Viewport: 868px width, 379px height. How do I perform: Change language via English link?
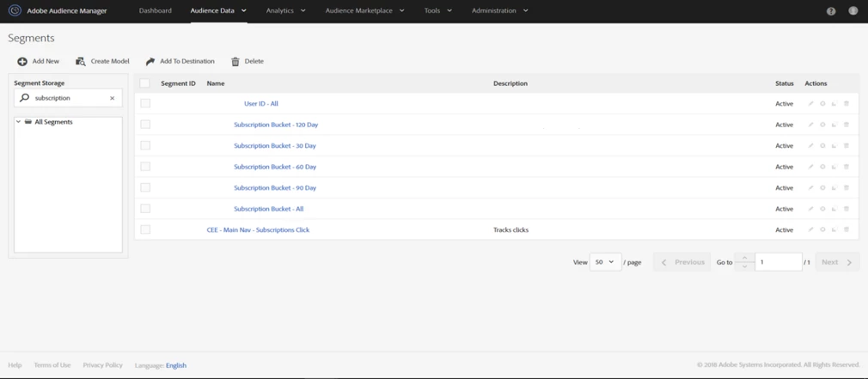point(176,365)
